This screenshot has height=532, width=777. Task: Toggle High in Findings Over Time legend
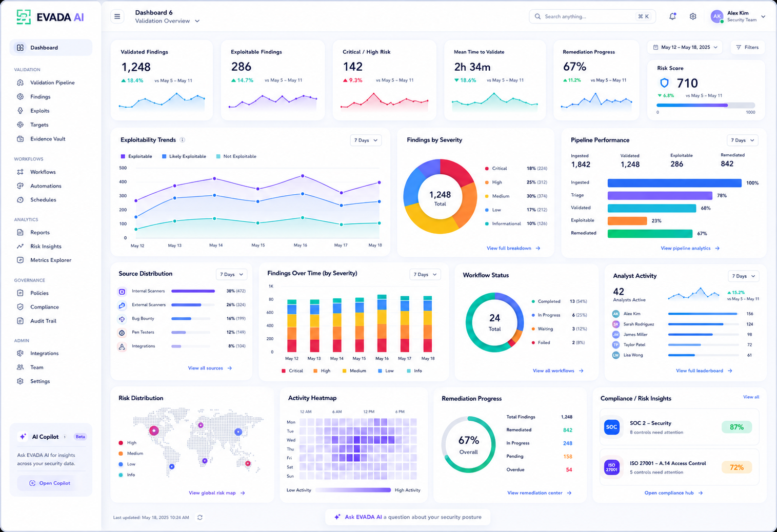[x=322, y=371]
